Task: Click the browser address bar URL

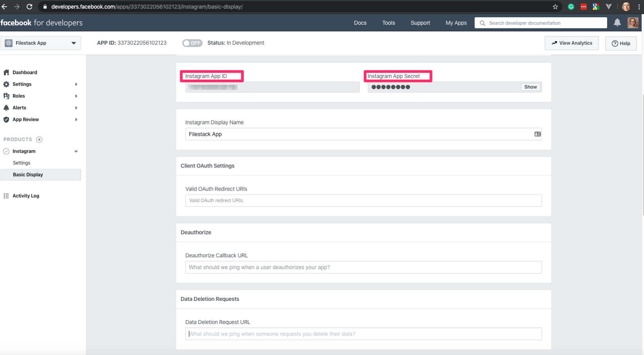Action: click(x=147, y=7)
